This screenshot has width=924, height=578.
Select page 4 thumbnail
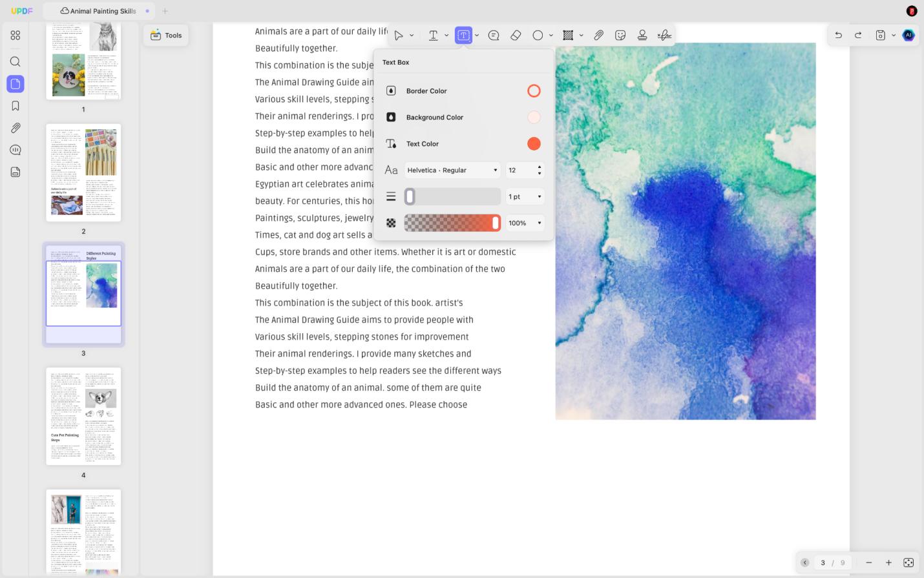[x=83, y=416]
